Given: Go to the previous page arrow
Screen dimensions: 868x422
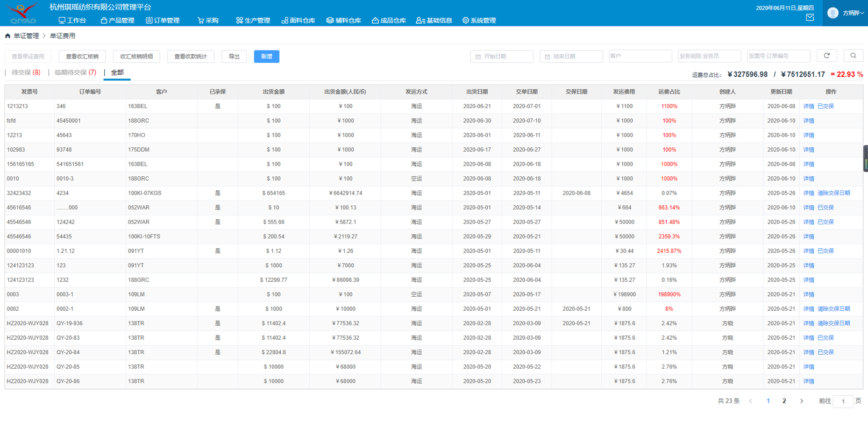Looking at the screenshot, I should pyautogui.click(x=751, y=401).
